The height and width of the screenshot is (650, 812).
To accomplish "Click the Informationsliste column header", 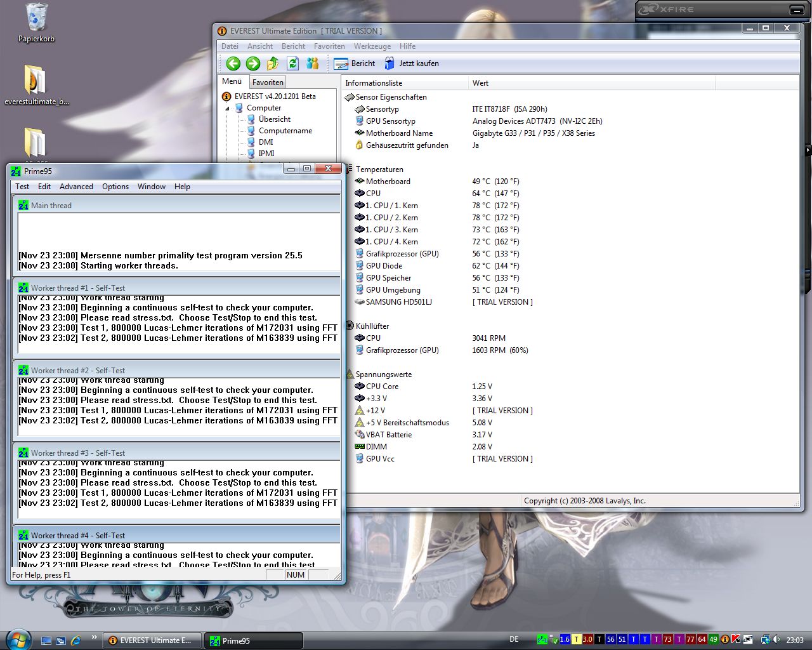I will [405, 83].
